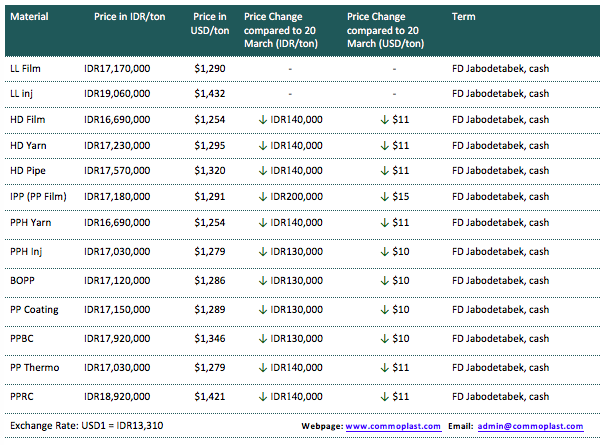Open the www.commoplast.com webpage link

click(392, 426)
